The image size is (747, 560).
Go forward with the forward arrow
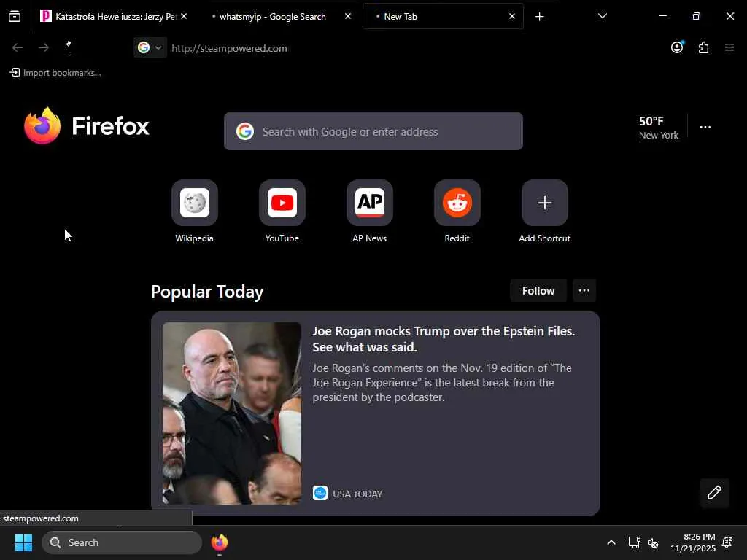point(44,47)
